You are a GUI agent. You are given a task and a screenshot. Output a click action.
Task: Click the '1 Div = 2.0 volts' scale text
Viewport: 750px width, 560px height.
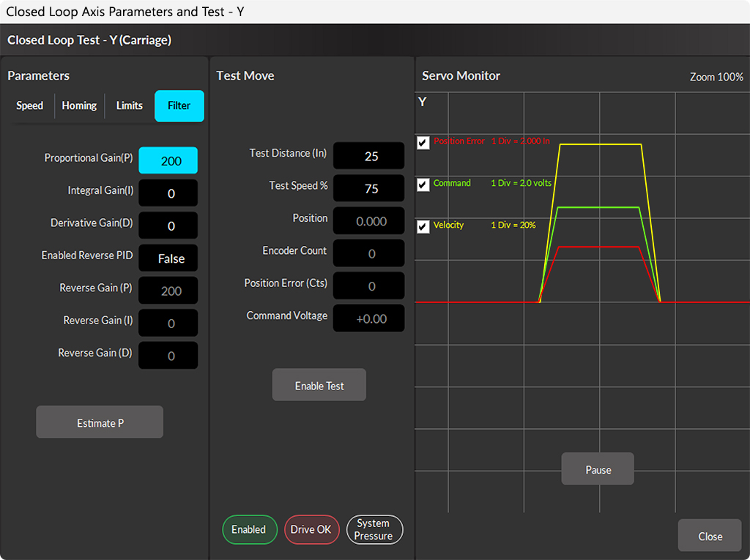(x=521, y=183)
